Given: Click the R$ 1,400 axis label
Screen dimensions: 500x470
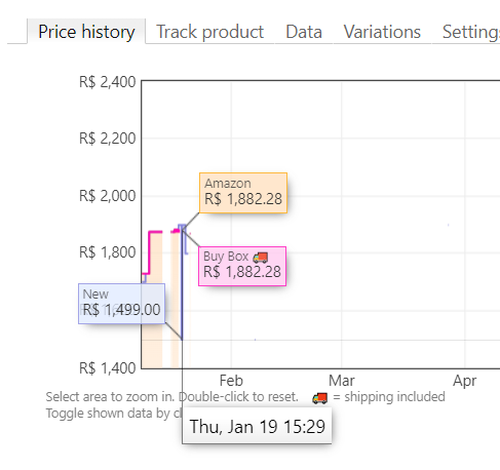Looking at the screenshot, I should pos(107,368).
